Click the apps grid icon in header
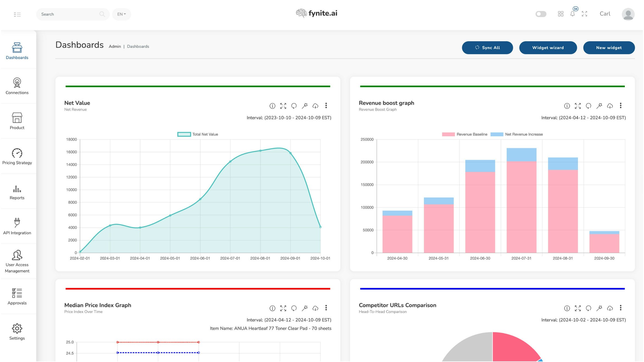This screenshot has width=644, height=362. (x=561, y=14)
